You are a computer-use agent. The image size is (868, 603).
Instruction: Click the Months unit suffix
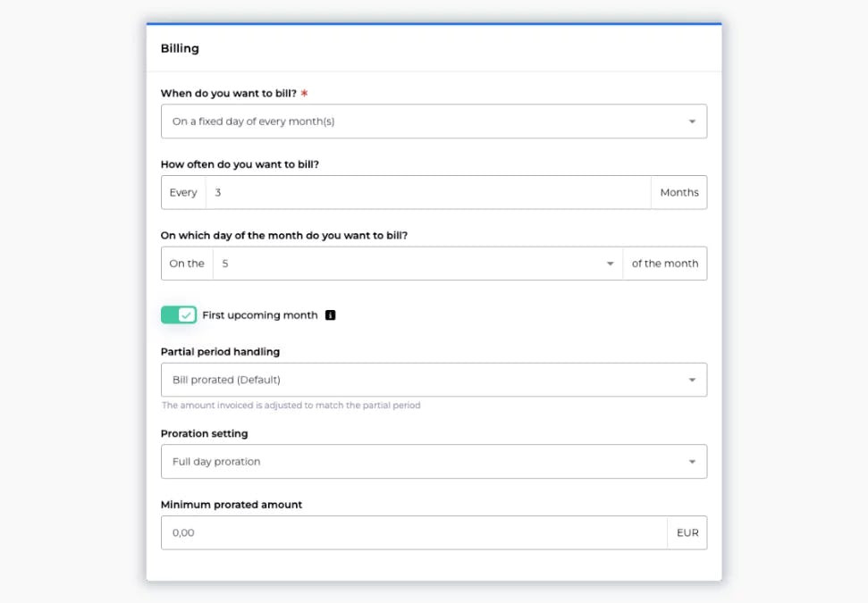point(679,193)
